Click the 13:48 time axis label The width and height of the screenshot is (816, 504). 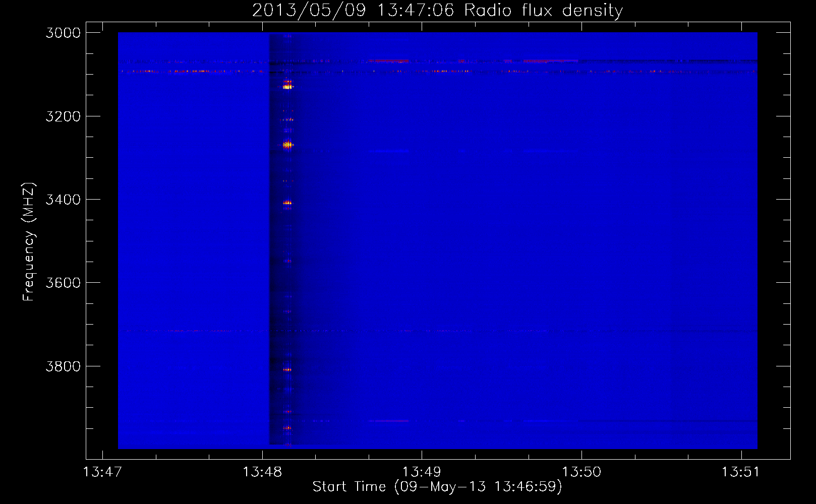coord(262,472)
